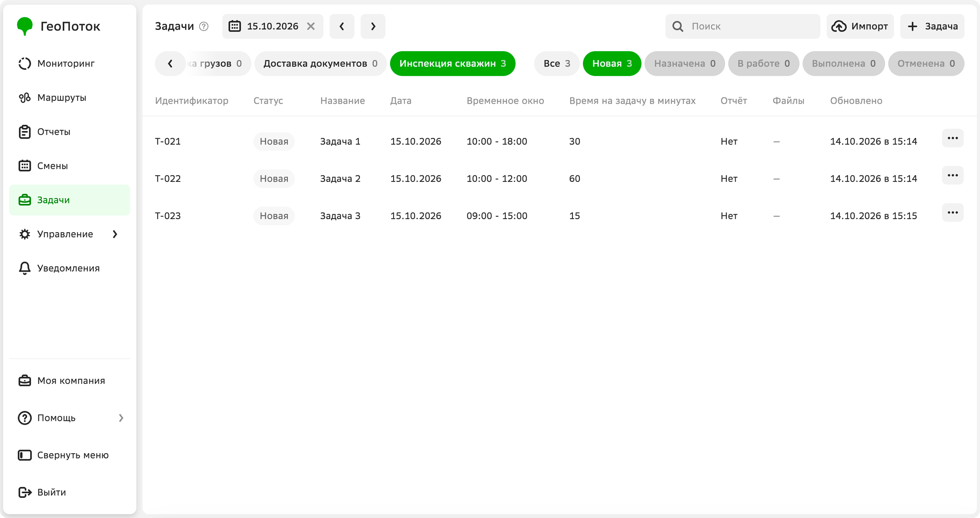Toggle the Новая status filter chip

[612, 64]
